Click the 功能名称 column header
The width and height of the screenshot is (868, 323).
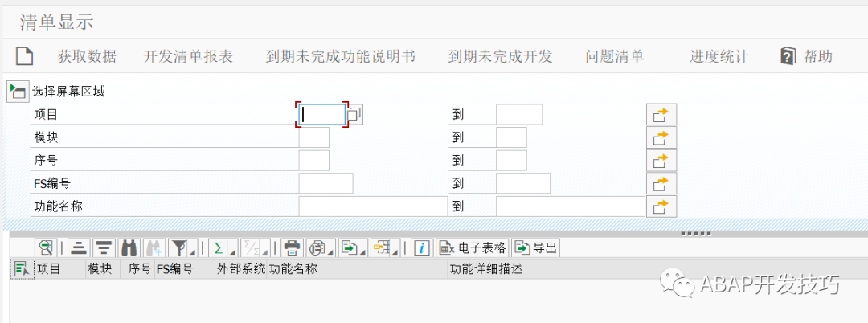[x=357, y=269]
